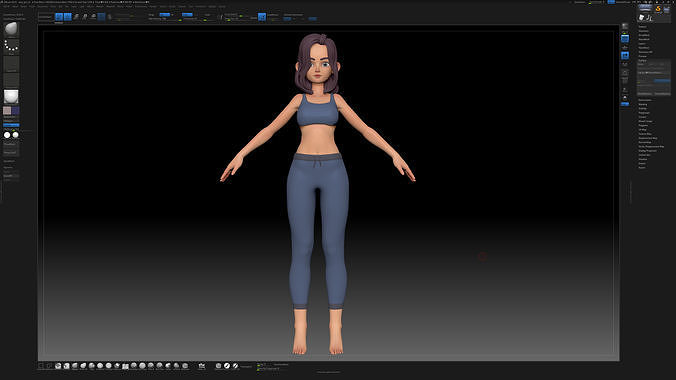Click Export in the Tool palette
The width and height of the screenshot is (676, 380).
pyautogui.click(x=642, y=168)
